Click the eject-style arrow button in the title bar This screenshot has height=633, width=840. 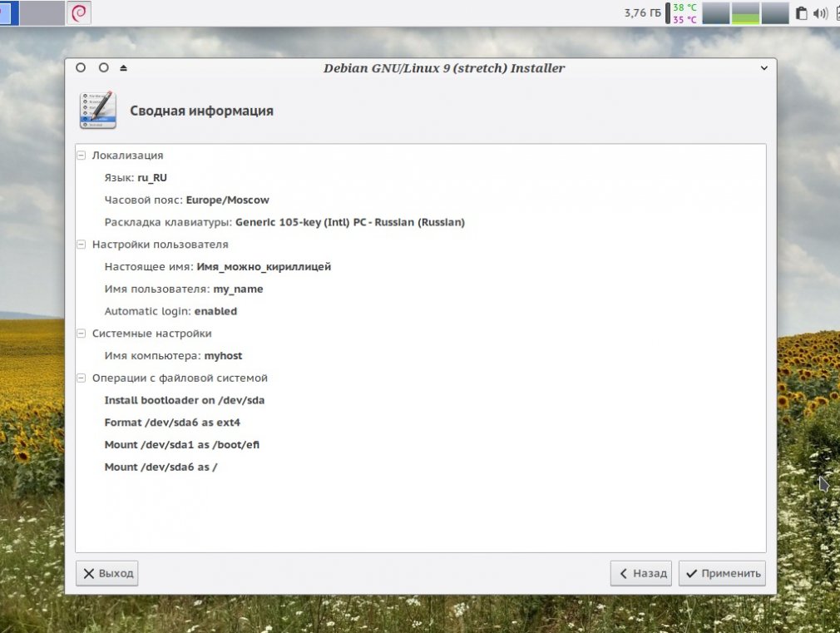pos(123,68)
